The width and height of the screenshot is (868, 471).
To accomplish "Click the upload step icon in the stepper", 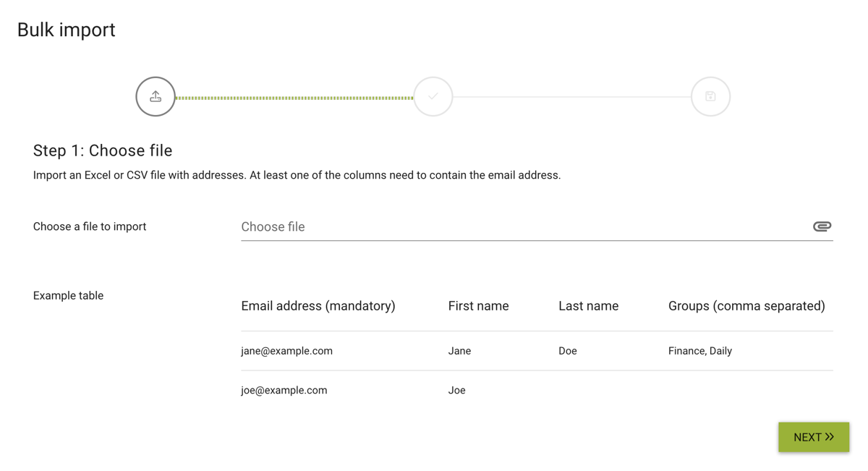I will click(156, 96).
